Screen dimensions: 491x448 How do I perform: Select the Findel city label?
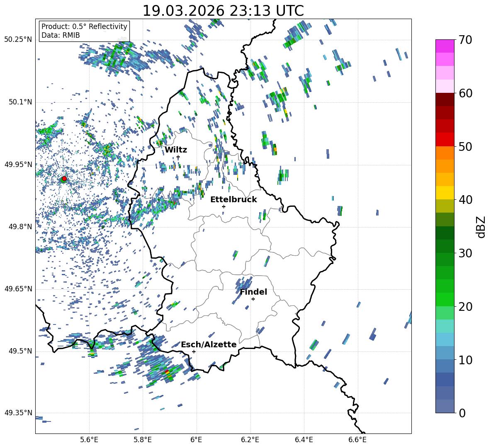pyautogui.click(x=253, y=292)
